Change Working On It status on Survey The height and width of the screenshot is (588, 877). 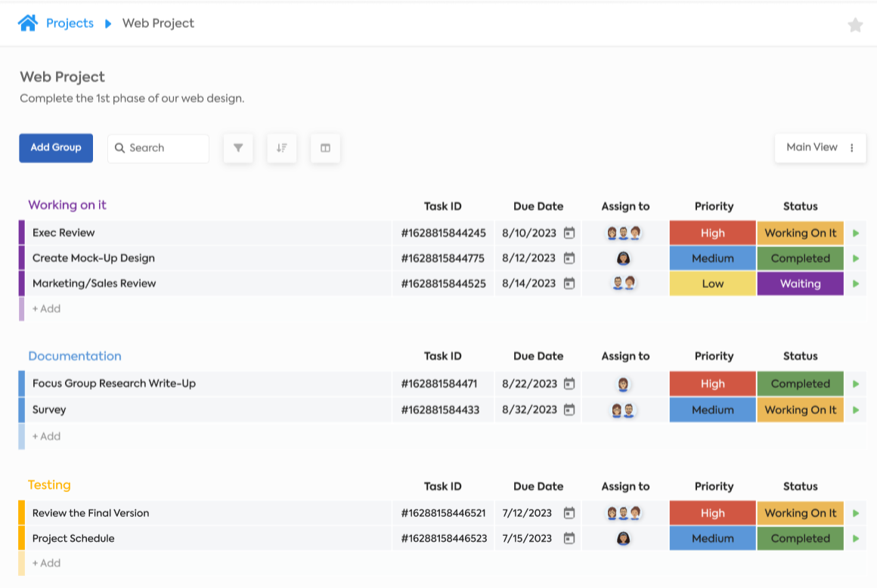[x=801, y=410]
